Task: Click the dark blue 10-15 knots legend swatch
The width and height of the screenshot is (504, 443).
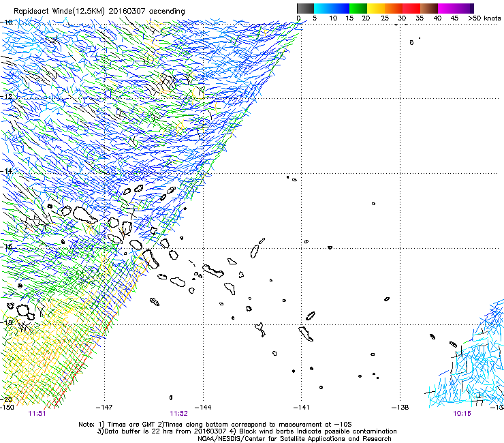Action: click(x=341, y=8)
